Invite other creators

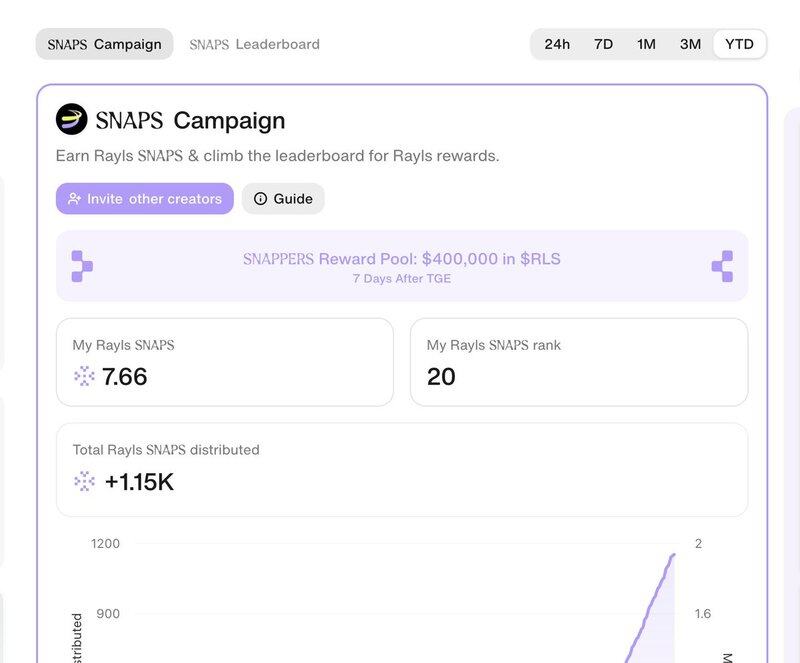click(145, 199)
